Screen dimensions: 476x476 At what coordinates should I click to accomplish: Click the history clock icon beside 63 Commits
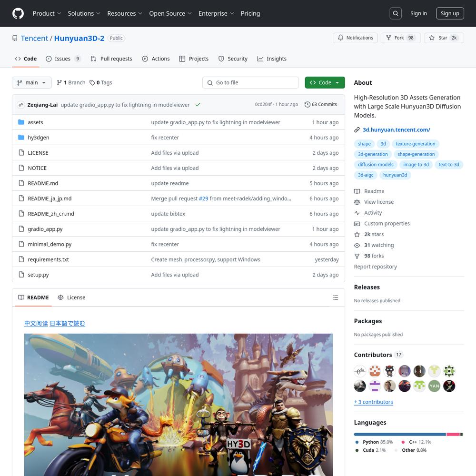(307, 104)
